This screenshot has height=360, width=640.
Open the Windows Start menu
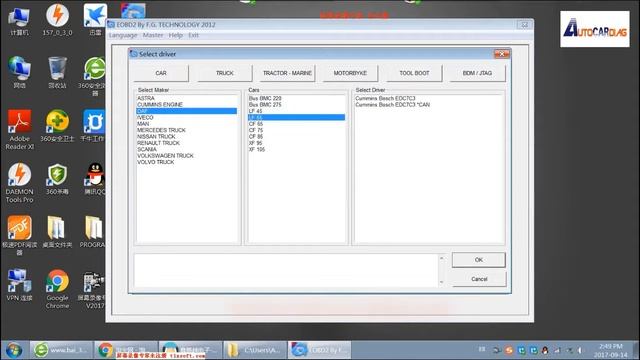tap(13, 350)
